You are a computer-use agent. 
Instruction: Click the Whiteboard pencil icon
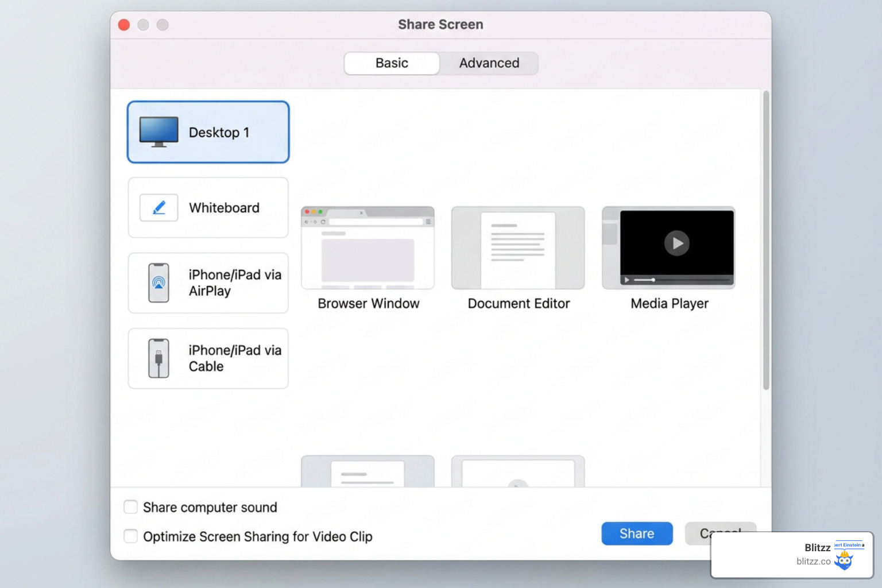click(159, 207)
